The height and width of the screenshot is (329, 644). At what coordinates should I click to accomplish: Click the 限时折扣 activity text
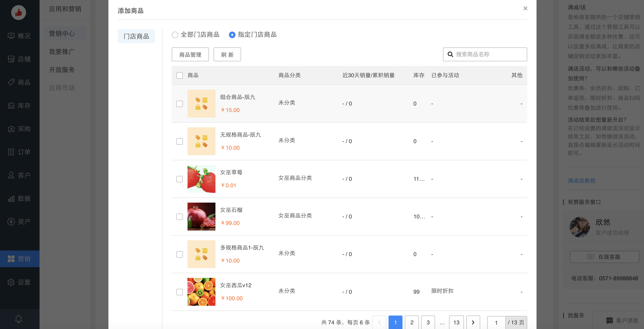[x=442, y=291]
